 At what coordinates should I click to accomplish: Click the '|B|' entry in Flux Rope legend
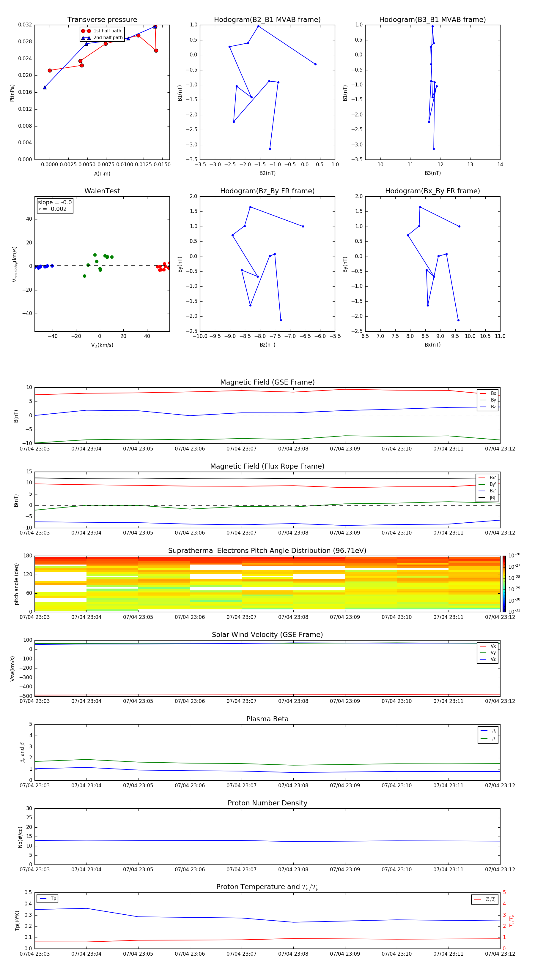[487, 498]
